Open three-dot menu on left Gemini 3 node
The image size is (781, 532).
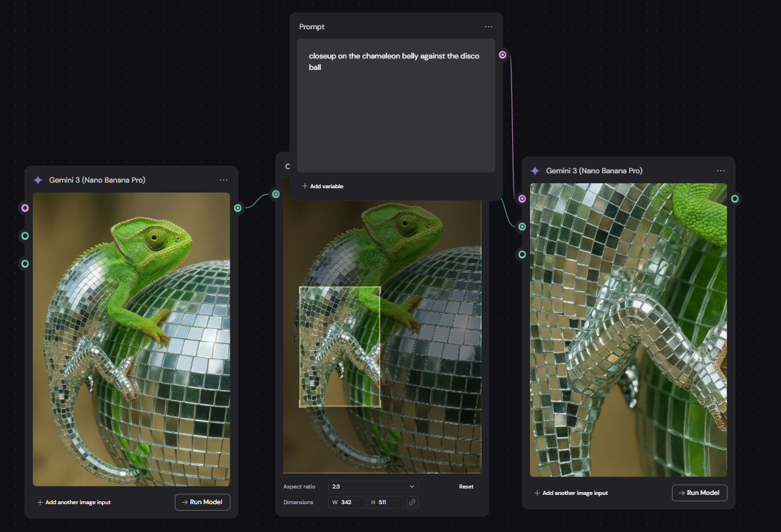pos(224,180)
